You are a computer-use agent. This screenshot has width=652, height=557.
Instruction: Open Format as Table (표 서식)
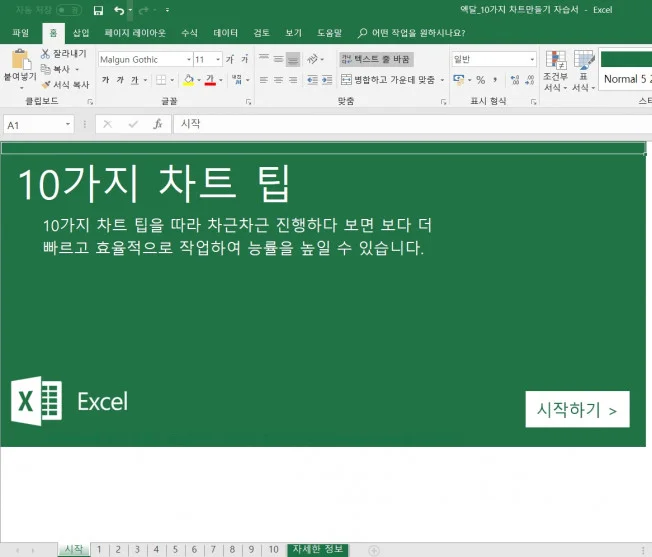coord(583,71)
